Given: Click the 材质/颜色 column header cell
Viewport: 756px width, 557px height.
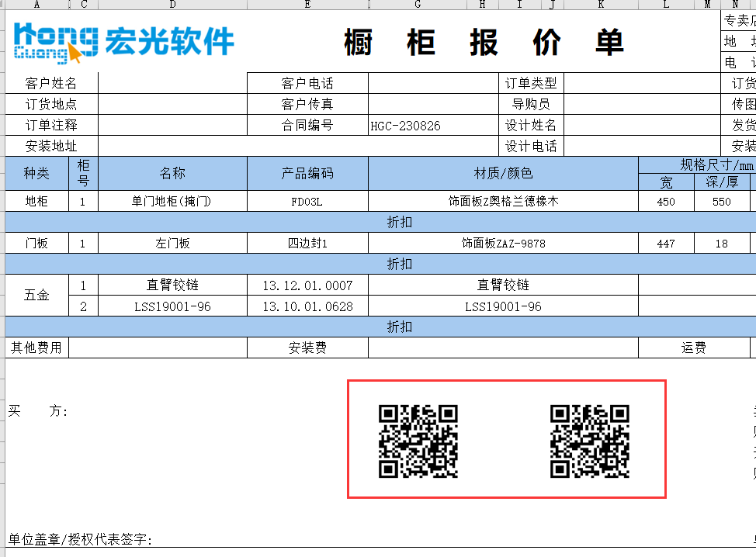Looking at the screenshot, I should click(x=504, y=173).
